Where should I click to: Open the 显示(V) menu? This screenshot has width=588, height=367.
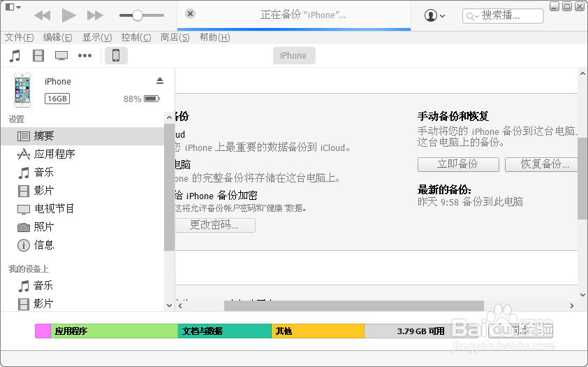click(97, 38)
